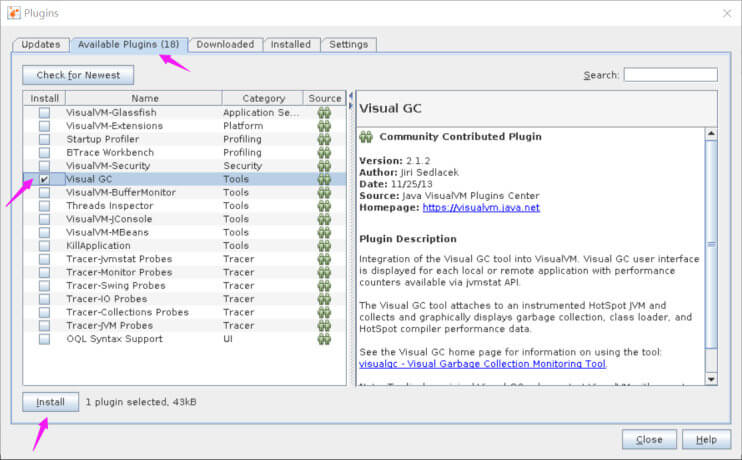Image resolution: width=742 pixels, height=460 pixels.
Task: Check the OQL Syntax Support install checkbox
Action: 44,339
